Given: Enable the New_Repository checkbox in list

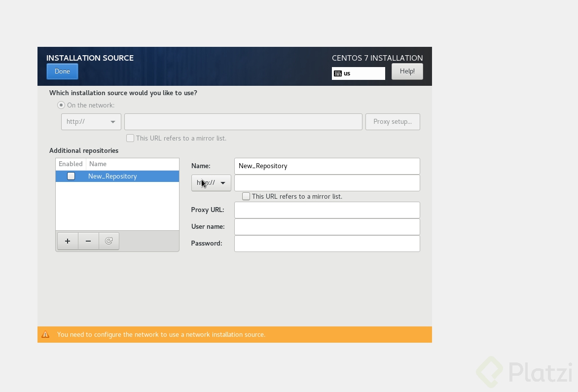Looking at the screenshot, I should (x=71, y=176).
